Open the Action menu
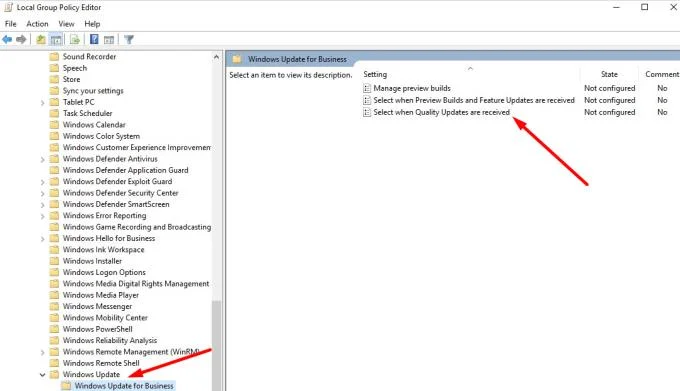680x391 pixels. 37,24
